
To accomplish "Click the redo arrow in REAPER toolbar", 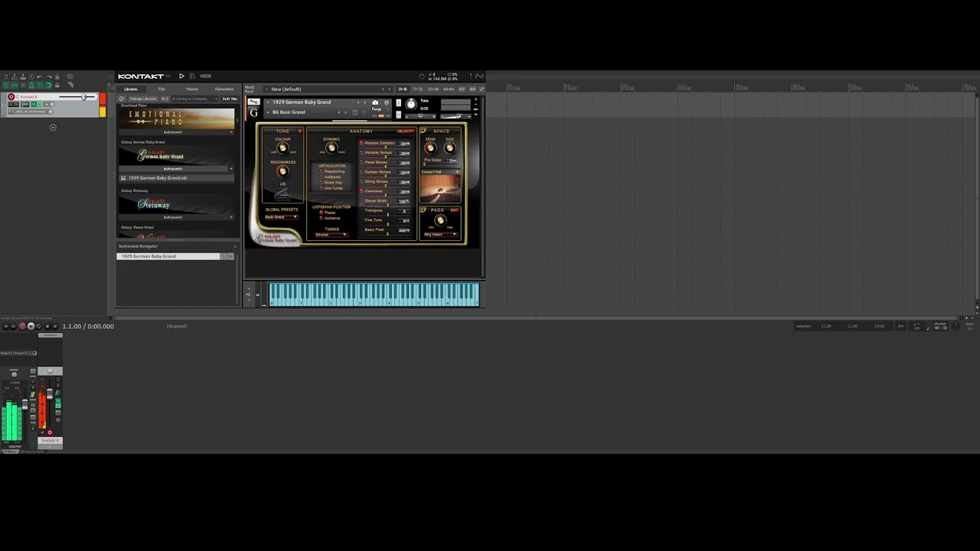I will pyautogui.click(x=48, y=77).
